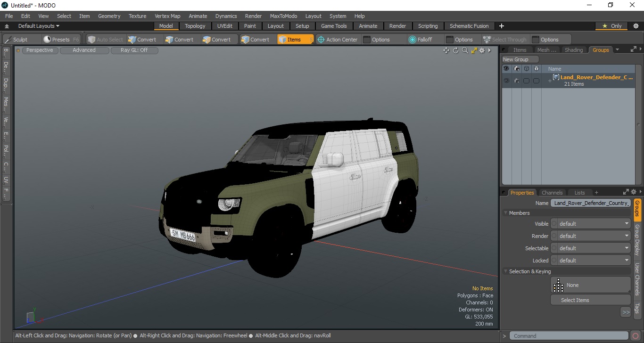Viewport: 644px width, 343px height.
Task: Click the Selectable channel keying circle
Action: pos(554,248)
